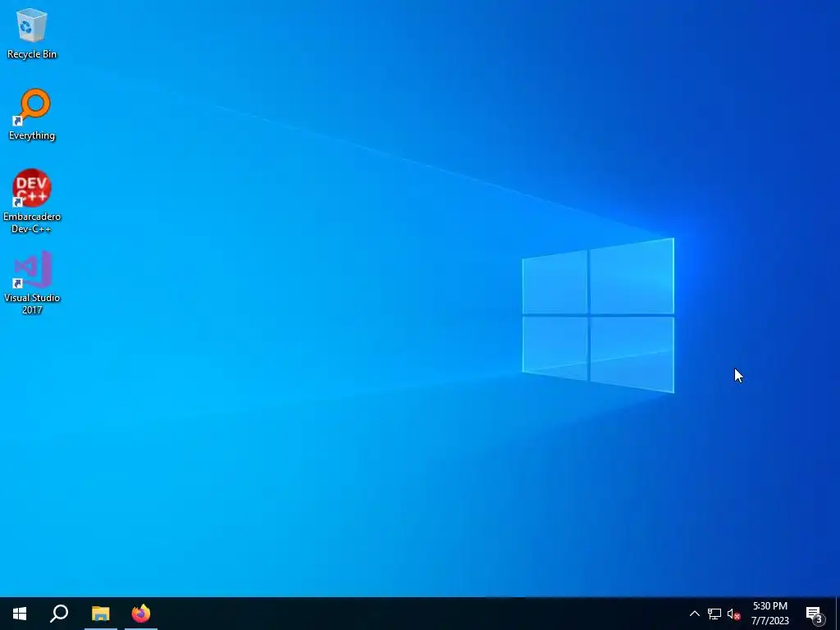Open the muted volume tray icon
840x630 pixels.
(x=733, y=614)
